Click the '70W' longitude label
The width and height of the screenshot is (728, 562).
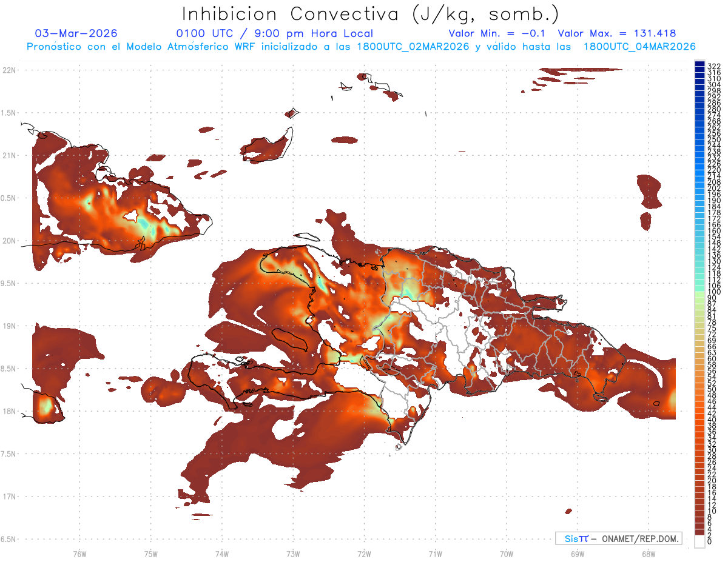pyautogui.click(x=506, y=554)
